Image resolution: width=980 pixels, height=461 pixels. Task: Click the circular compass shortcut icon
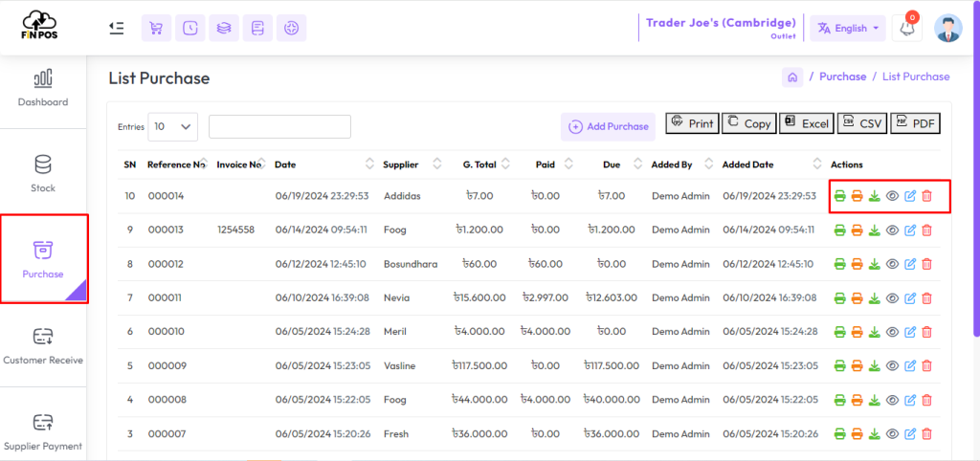tap(291, 28)
